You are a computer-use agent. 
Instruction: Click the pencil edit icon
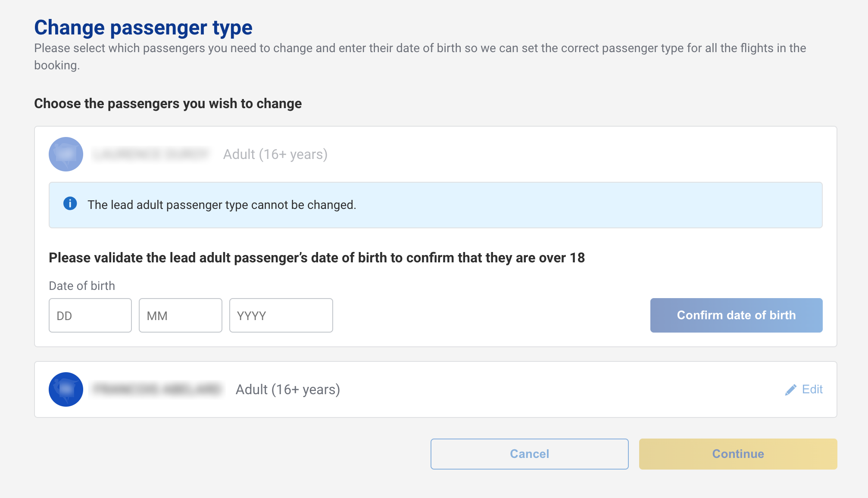[x=791, y=390]
